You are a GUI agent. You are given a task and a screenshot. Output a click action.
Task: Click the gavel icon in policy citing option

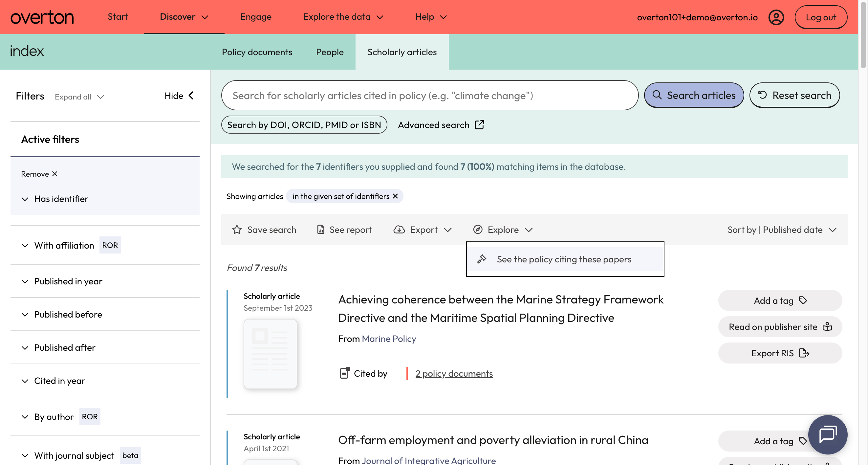482,259
